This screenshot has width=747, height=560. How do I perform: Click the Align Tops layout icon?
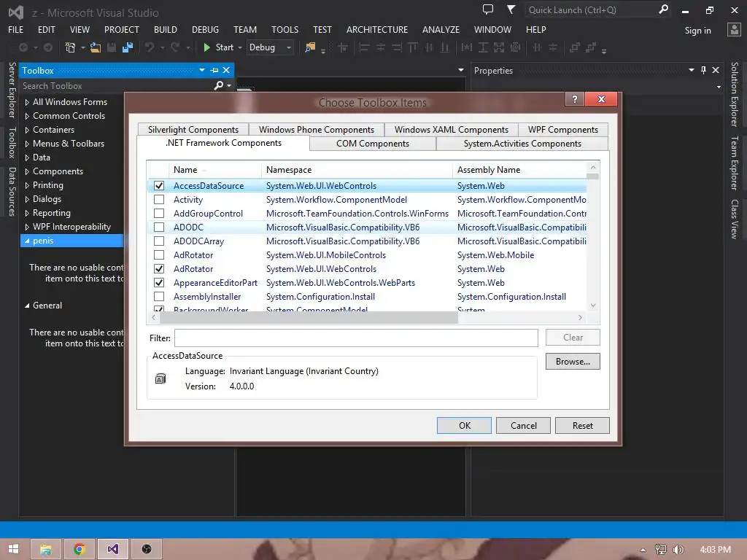click(x=413, y=47)
